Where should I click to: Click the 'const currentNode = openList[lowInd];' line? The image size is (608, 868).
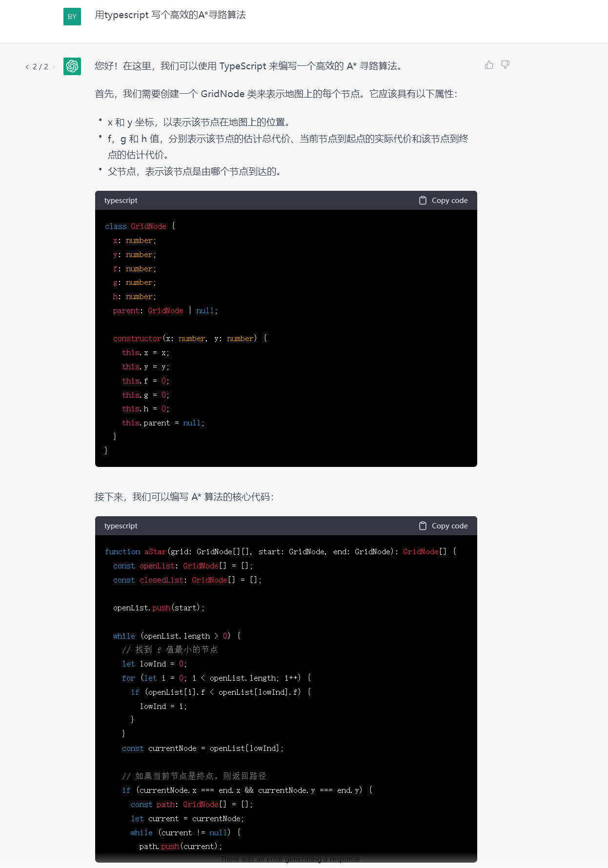203,748
